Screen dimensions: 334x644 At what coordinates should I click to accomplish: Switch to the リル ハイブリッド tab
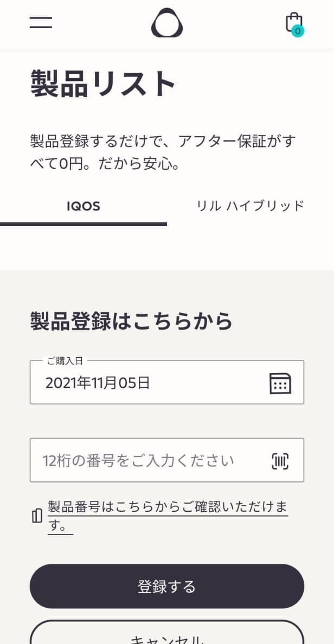click(x=251, y=206)
